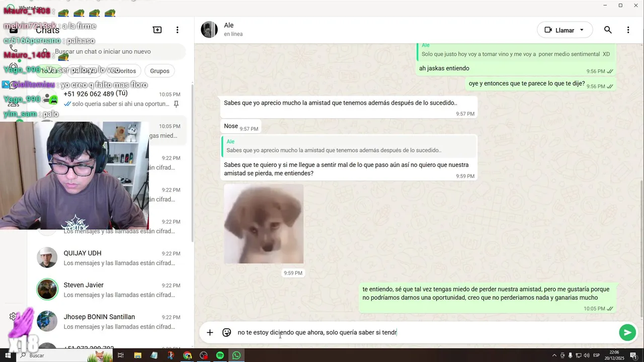This screenshot has width=644, height=362.
Task: Click the Nose message bubble
Action: pyautogui.click(x=240, y=126)
